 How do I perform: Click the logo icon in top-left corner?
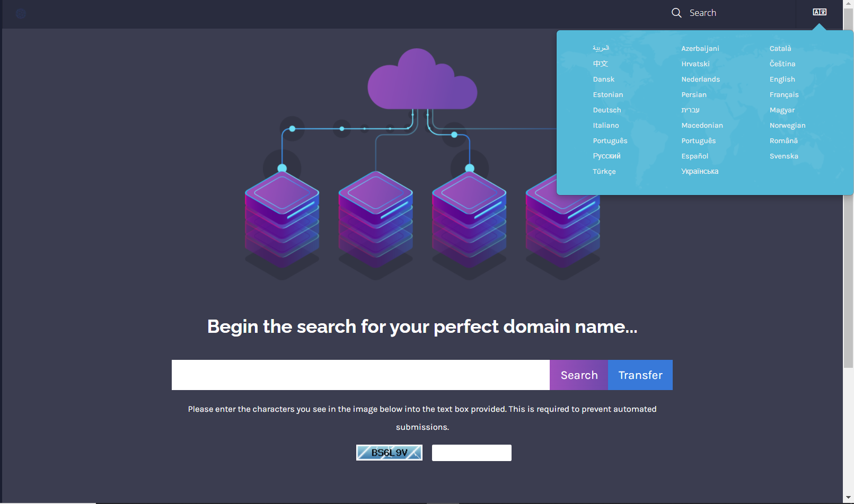pyautogui.click(x=21, y=13)
